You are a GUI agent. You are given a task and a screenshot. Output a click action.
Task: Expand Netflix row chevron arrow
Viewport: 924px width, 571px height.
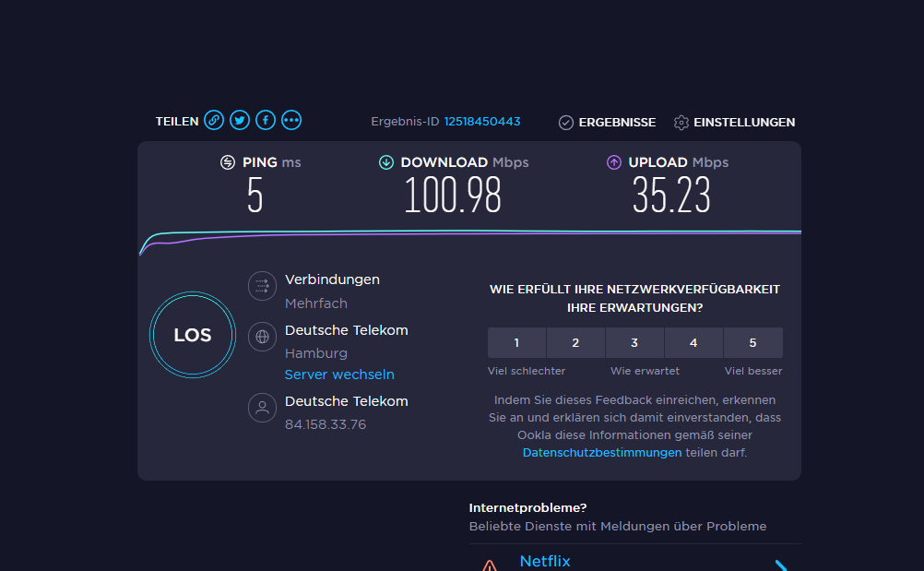pyautogui.click(x=781, y=565)
